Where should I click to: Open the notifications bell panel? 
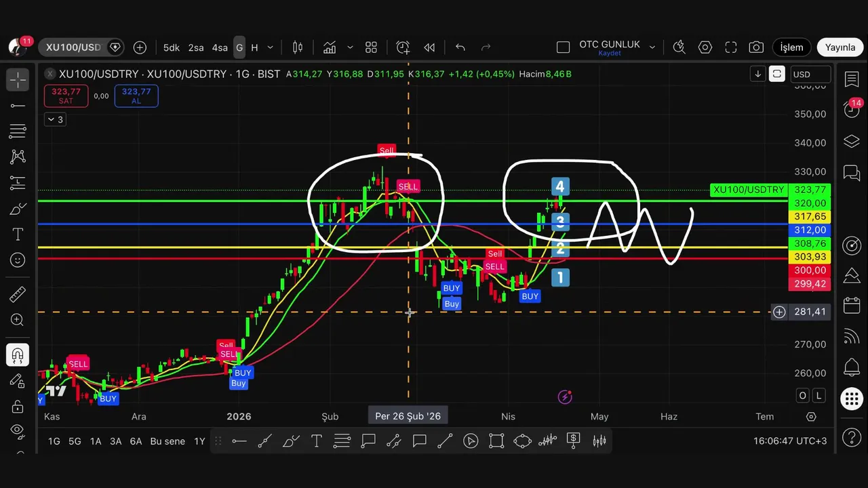tap(852, 368)
